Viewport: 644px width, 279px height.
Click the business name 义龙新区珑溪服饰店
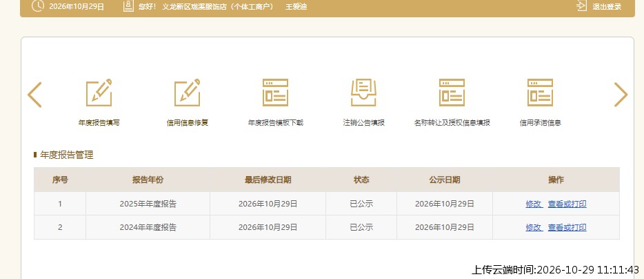(194, 7)
